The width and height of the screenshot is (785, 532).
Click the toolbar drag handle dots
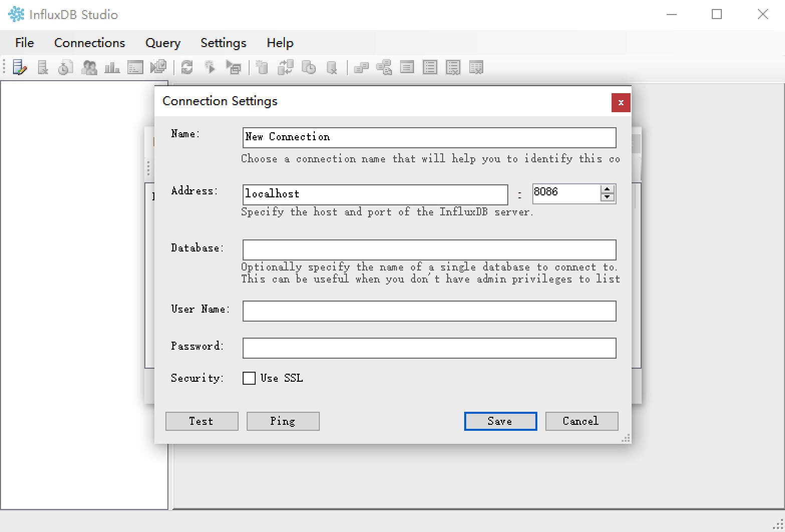5,67
